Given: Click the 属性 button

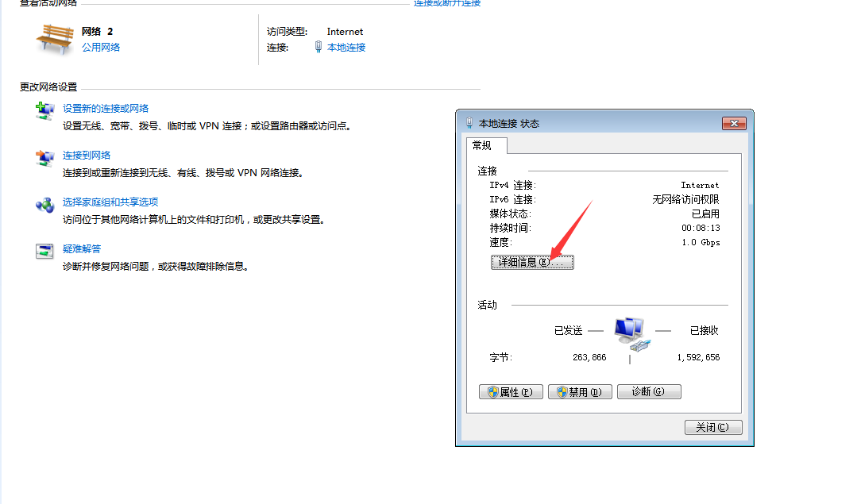Looking at the screenshot, I should (x=511, y=391).
